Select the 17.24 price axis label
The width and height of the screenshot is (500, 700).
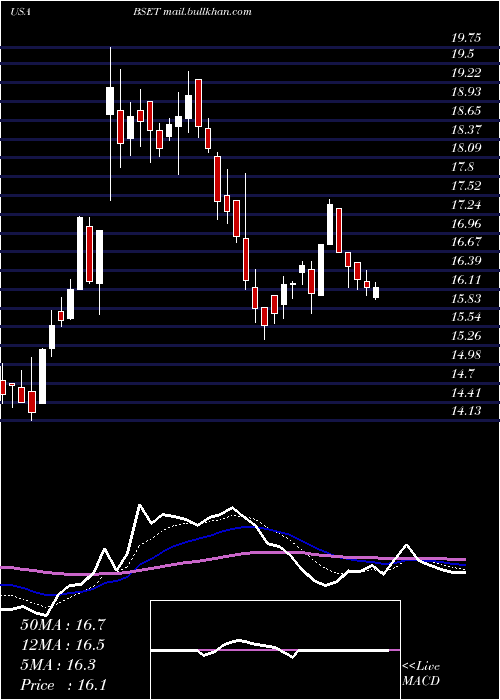tap(466, 205)
